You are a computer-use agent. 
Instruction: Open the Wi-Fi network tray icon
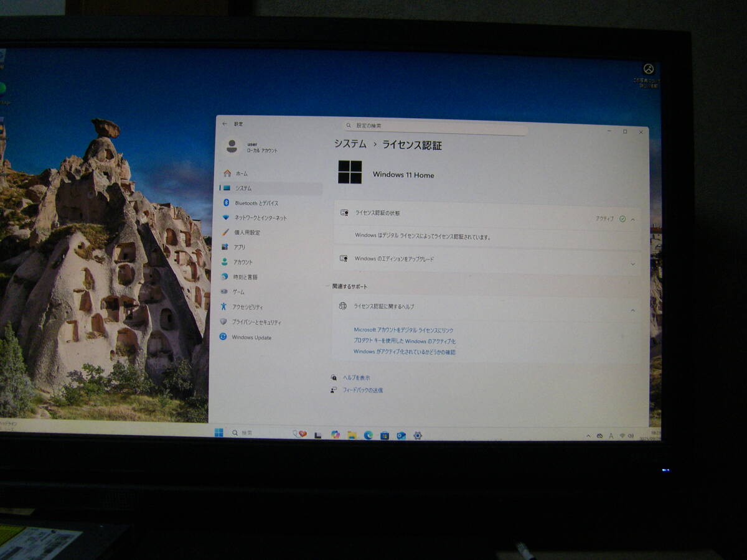(x=621, y=436)
